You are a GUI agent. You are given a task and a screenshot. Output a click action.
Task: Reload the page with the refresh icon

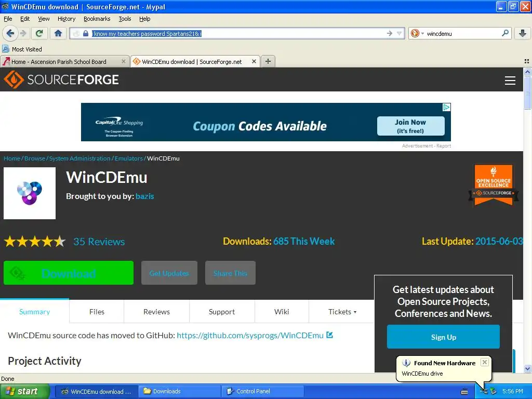point(39,33)
